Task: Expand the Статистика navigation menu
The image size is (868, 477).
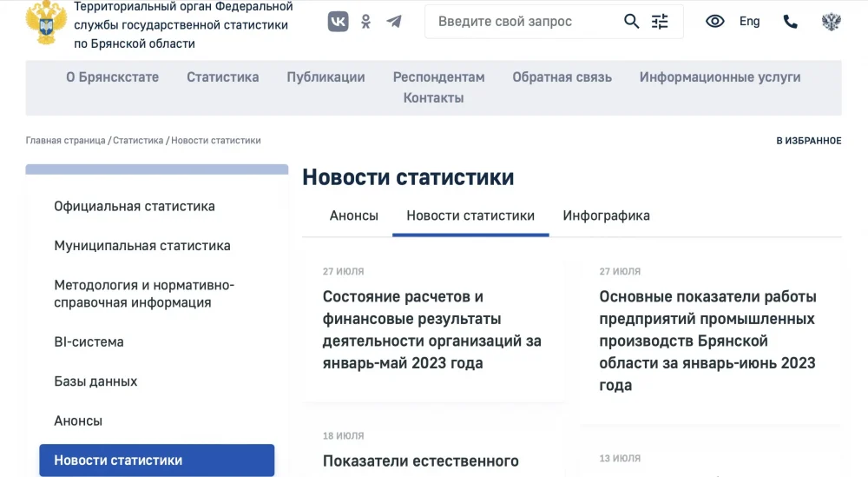Action: [x=222, y=77]
